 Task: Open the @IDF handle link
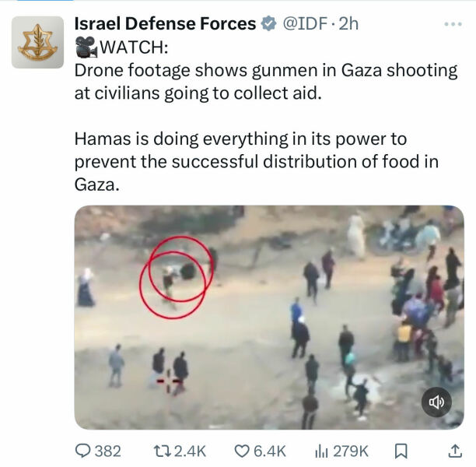(x=303, y=24)
